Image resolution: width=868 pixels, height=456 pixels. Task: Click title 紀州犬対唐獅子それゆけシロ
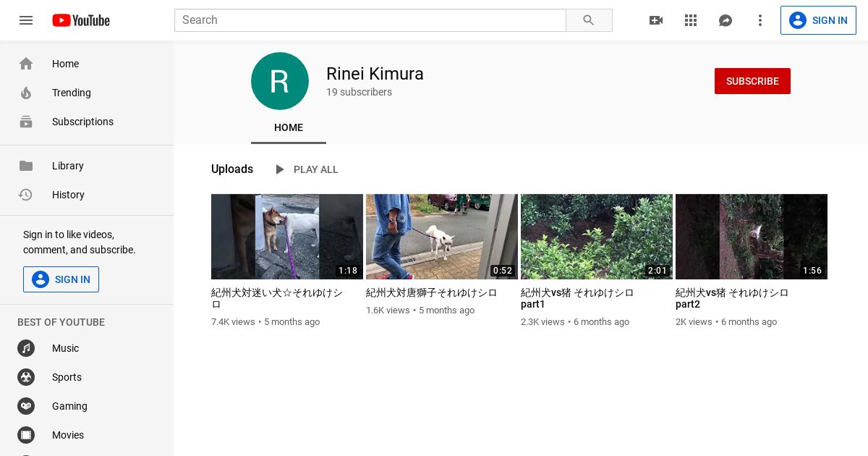[432, 293]
